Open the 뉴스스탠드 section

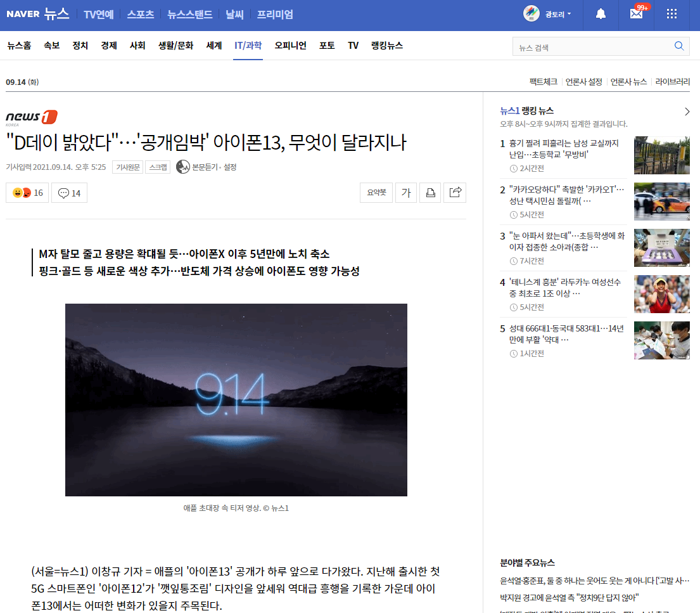pos(190,15)
